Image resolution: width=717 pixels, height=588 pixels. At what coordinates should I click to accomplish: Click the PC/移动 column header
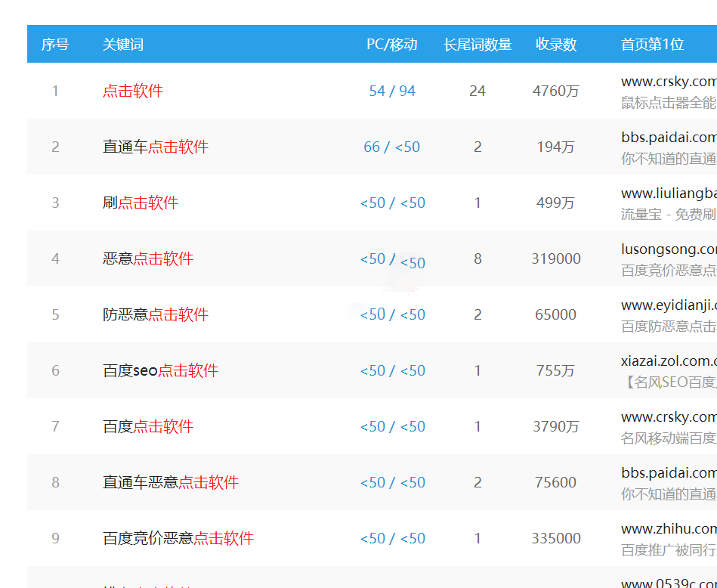(392, 45)
